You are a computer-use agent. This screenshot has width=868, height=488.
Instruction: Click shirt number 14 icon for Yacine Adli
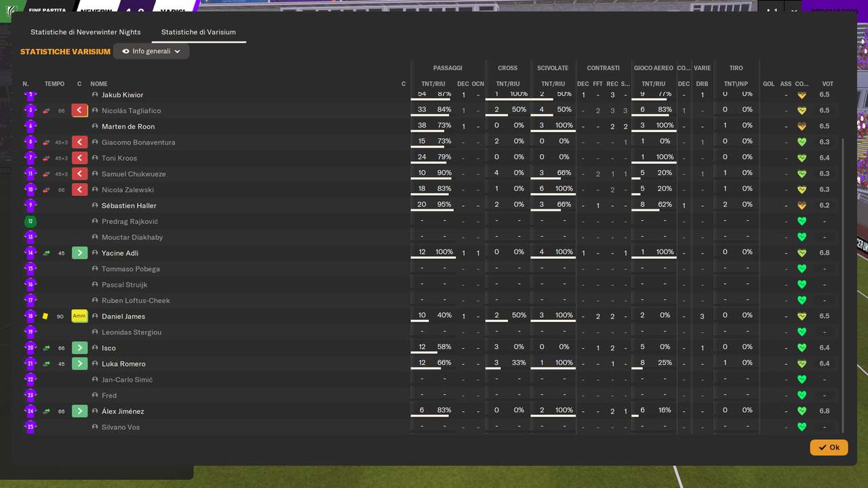tap(30, 253)
